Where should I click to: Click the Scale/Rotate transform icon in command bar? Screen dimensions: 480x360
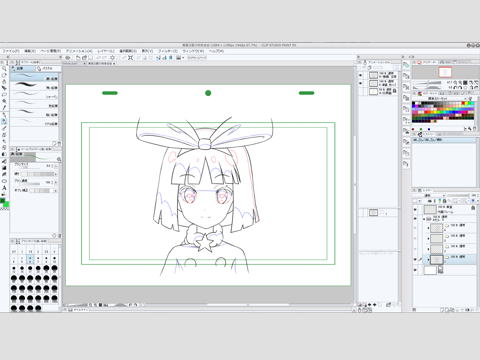pyautogui.click(x=130, y=58)
